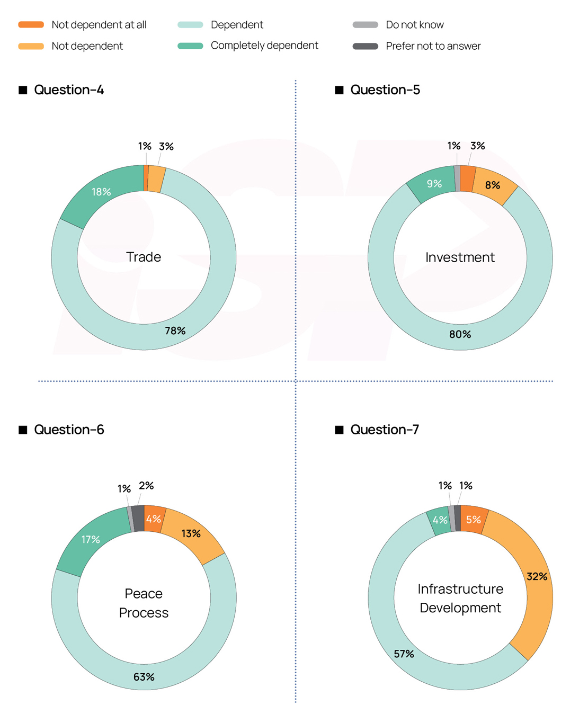Viewport: 588px width, 723px height.
Task: Select the pale teal "Dependent" legend swatch
Action: (x=190, y=25)
